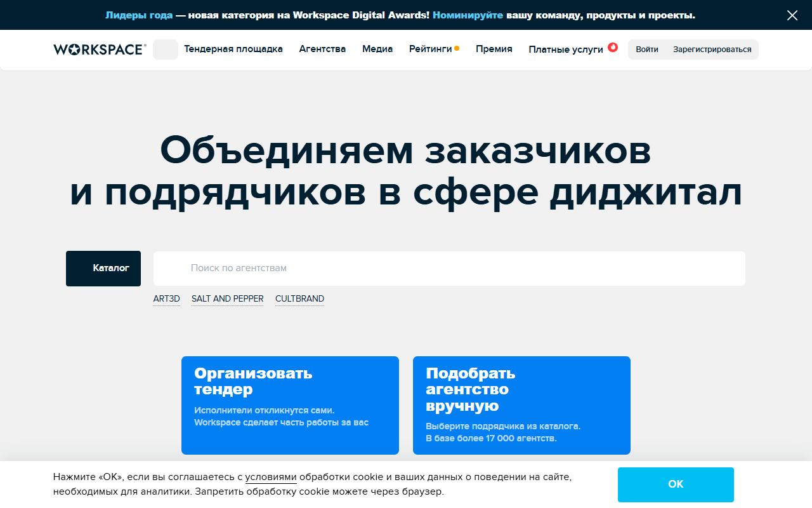Close the top announcement banner
812x508 pixels.
pyautogui.click(x=792, y=15)
